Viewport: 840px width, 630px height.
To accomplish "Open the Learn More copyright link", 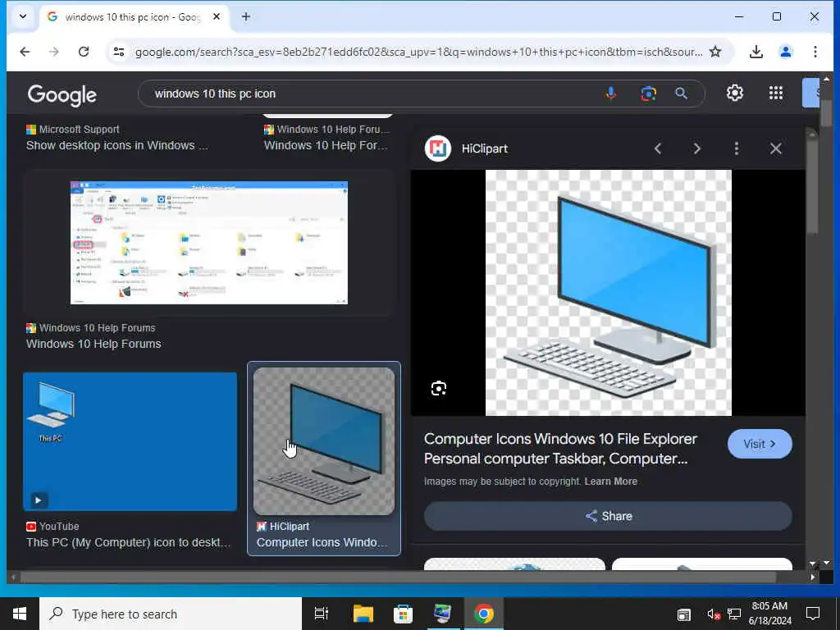I will coord(610,481).
